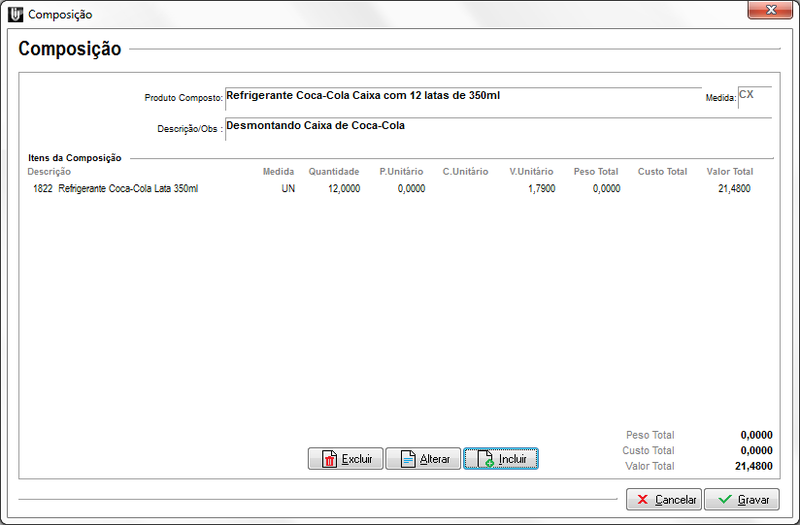This screenshot has height=525, width=800.
Task: Click the trash icon on Excluir
Action: 328,460
